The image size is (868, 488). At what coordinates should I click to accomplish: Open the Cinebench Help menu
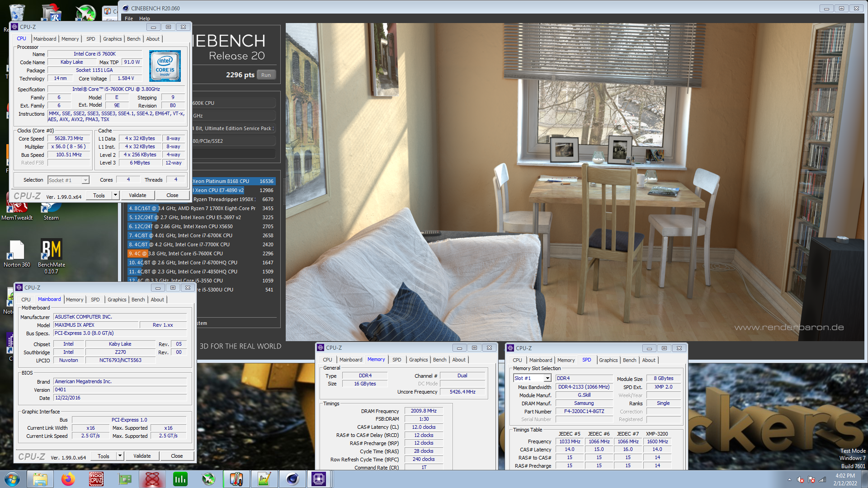(145, 19)
